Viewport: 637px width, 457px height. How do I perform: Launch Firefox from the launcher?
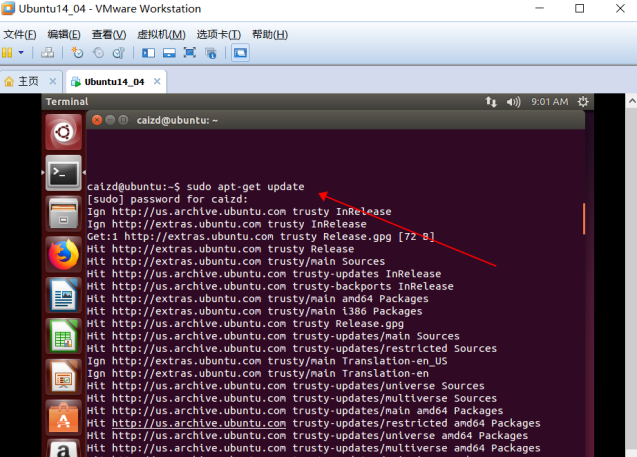click(63, 255)
